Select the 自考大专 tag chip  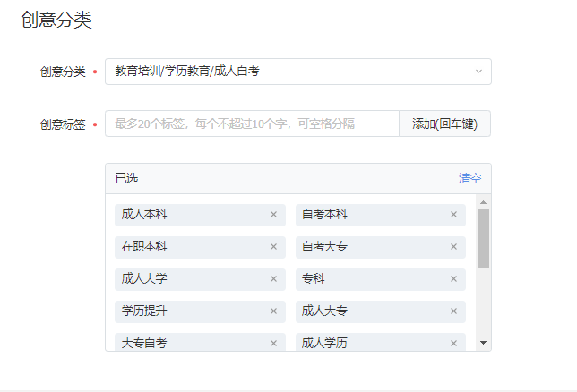pos(381,247)
